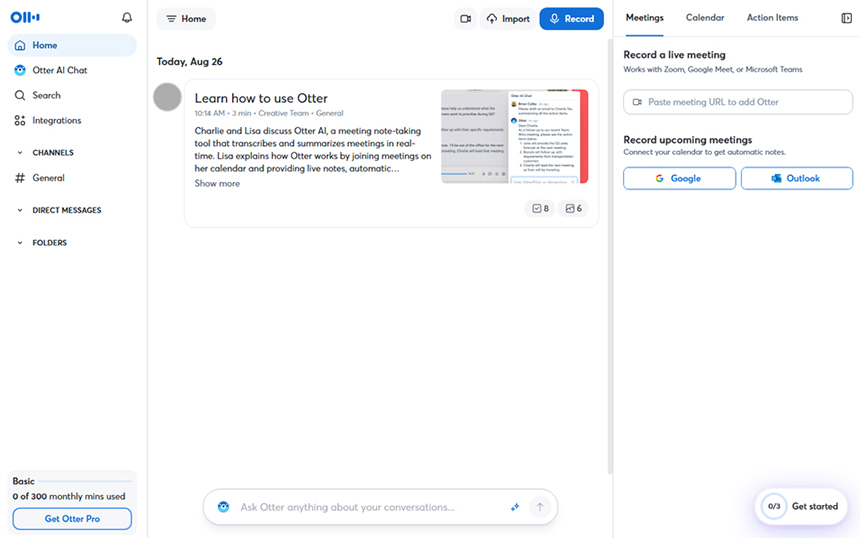860x538 pixels.
Task: Open Learn how to use Otter conversation
Action: (261, 98)
